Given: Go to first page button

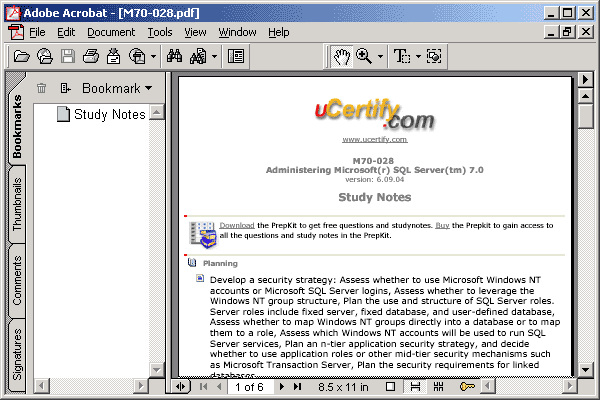Looking at the screenshot, I should [x=204, y=387].
